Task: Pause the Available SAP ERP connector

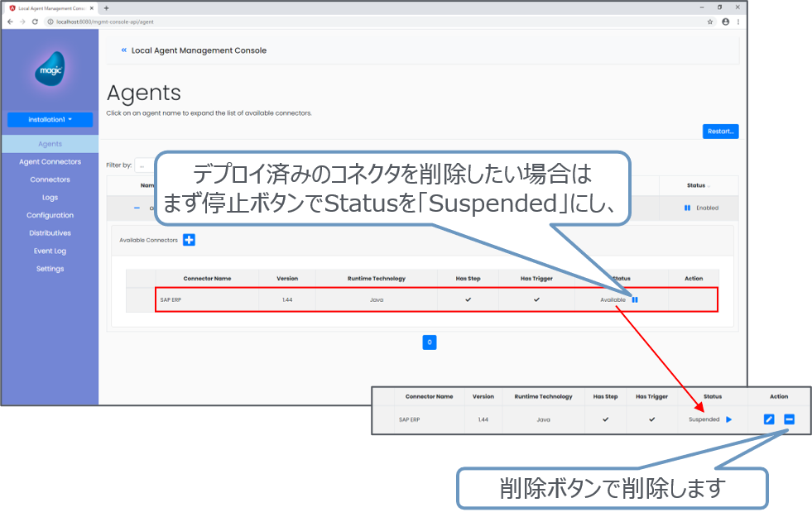Action: coord(635,299)
